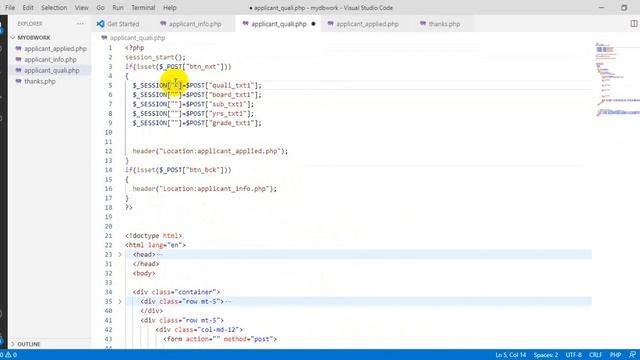Click on "grade_txt1" string in line 9

coord(232,123)
